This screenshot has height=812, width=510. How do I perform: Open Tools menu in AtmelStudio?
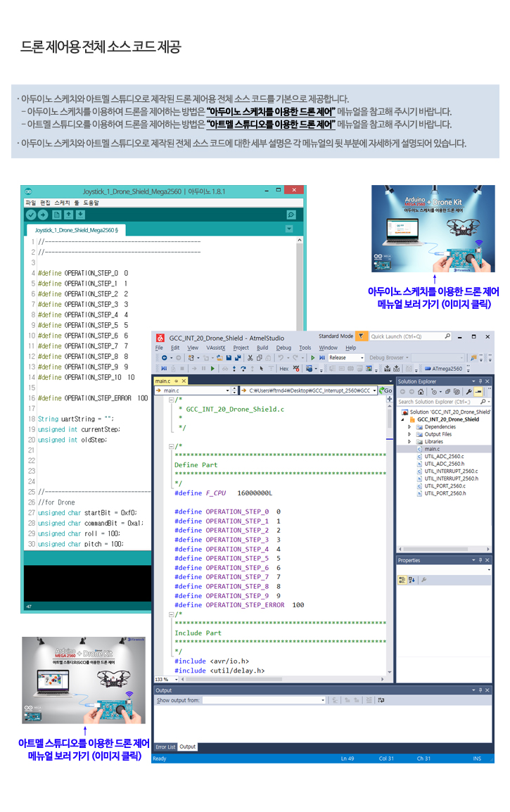pyautogui.click(x=305, y=348)
